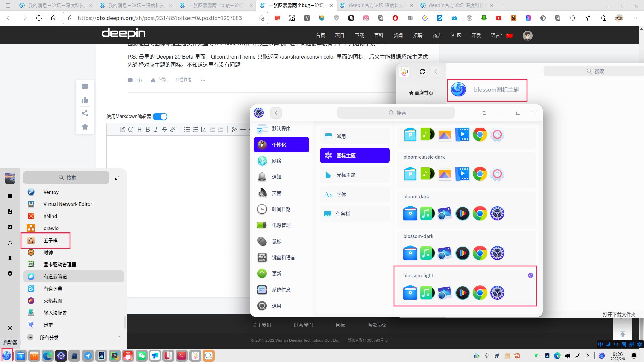
Task: Apply strikethrough in the reply editor
Action: point(164,130)
